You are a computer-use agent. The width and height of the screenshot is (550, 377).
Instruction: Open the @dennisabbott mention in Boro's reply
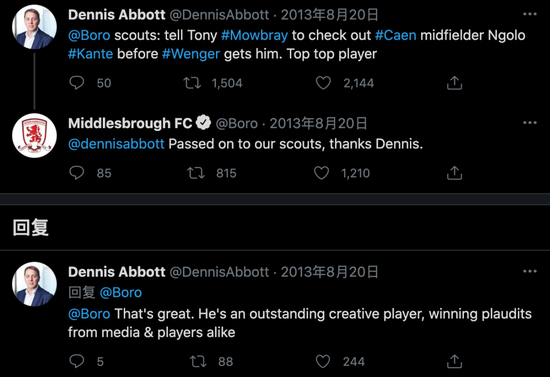pyautogui.click(x=116, y=144)
